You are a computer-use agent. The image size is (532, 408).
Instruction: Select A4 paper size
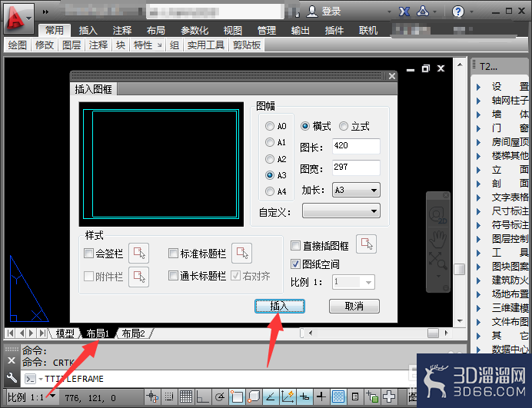pyautogui.click(x=275, y=191)
